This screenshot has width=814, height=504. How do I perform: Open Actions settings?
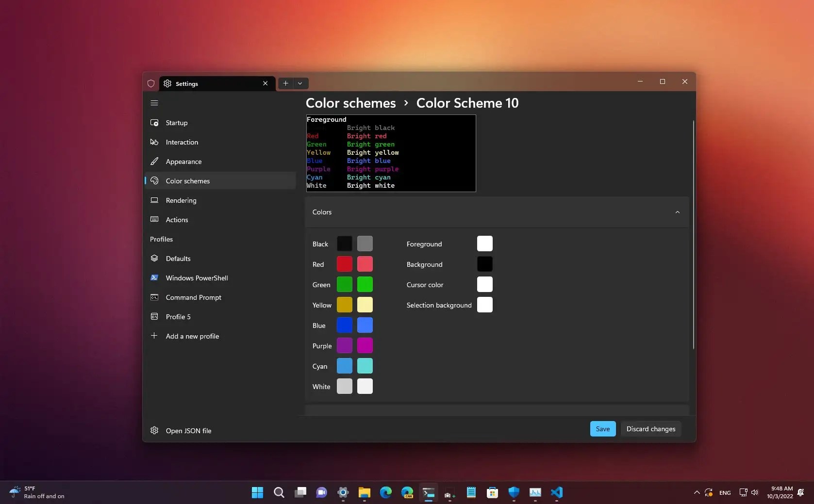pyautogui.click(x=177, y=220)
